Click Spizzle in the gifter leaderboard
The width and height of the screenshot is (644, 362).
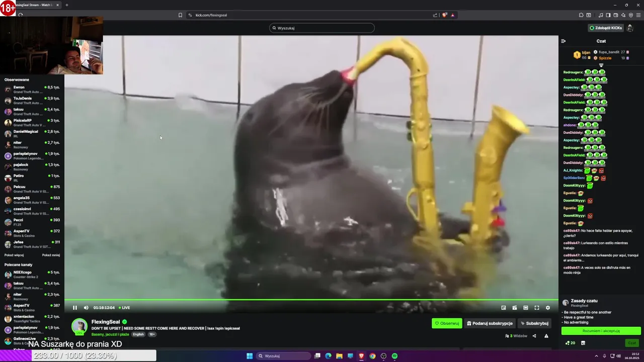(x=611, y=58)
